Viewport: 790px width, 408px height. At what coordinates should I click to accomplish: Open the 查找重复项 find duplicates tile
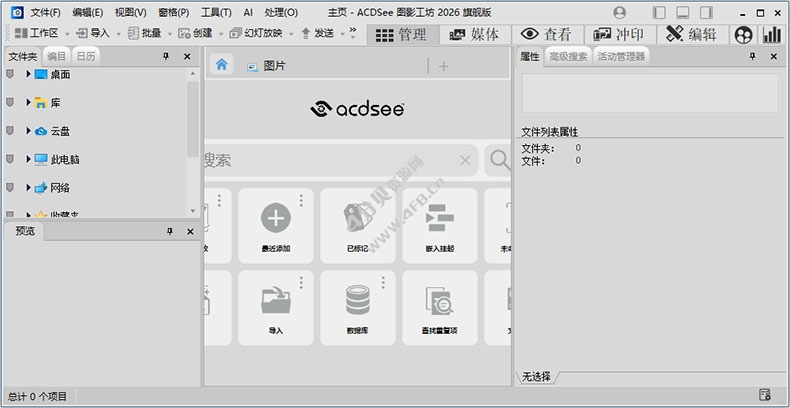coord(440,306)
